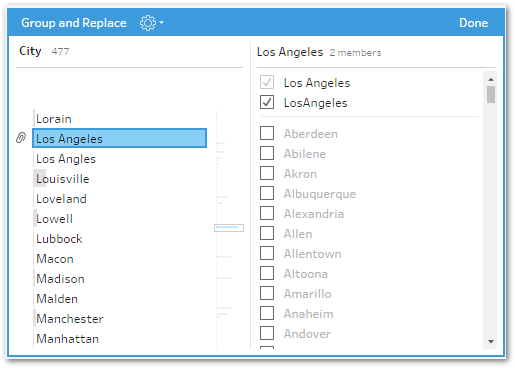The image size is (515, 368).
Task: Uncheck the LosAngeles member checkbox
Action: (267, 102)
